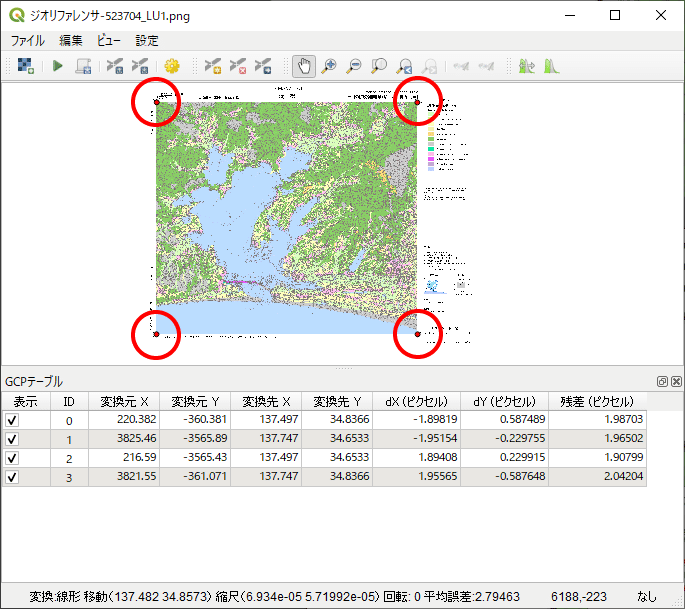Save GCP points to file
Screen dimensions: 685x609
coord(140,66)
